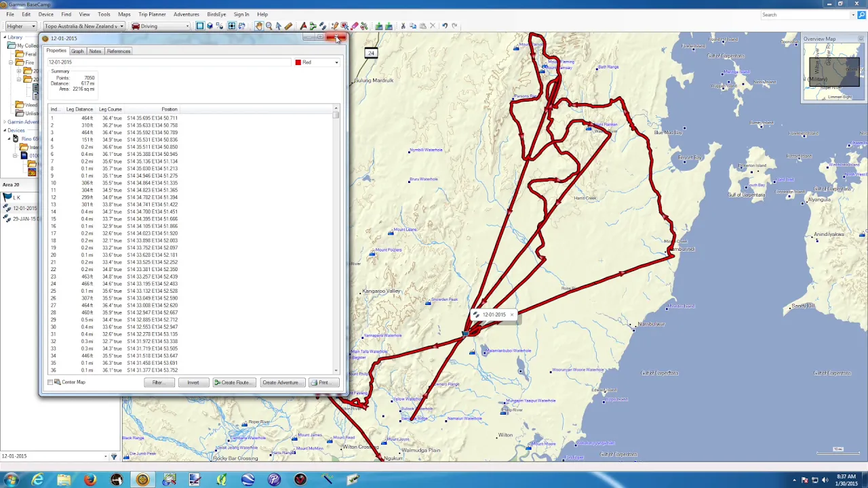Image resolution: width=868 pixels, height=488 pixels.
Task: Open Google Earth from the taskbar
Action: [248, 480]
